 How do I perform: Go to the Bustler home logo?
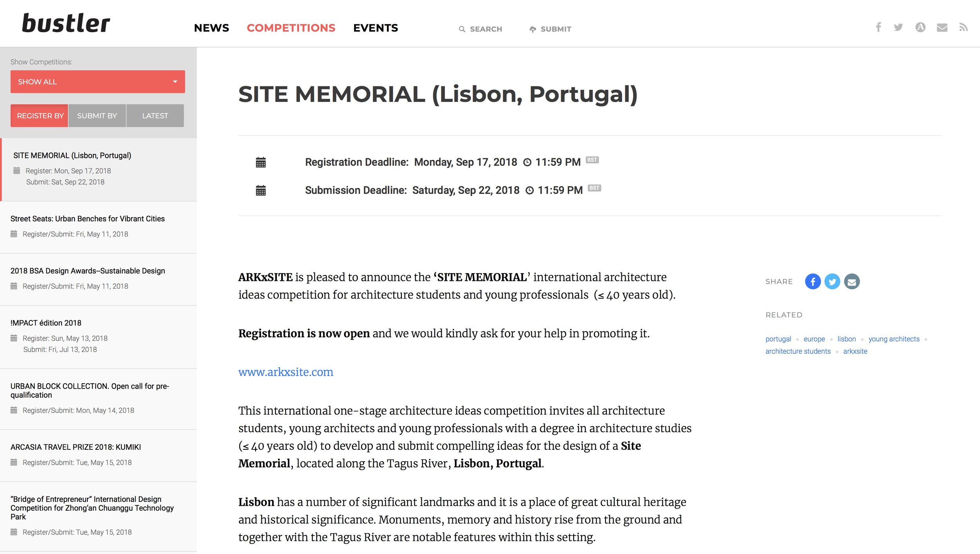[66, 24]
